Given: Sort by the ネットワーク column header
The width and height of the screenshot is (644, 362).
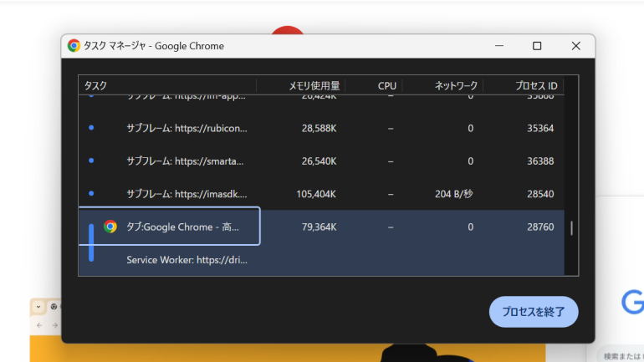Looking at the screenshot, I should pos(442,85).
